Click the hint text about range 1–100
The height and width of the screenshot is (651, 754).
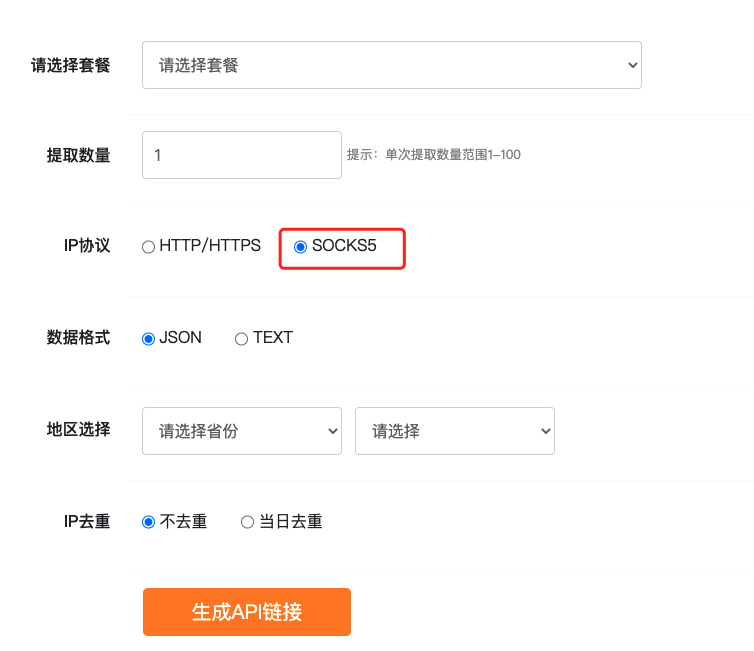click(x=433, y=155)
